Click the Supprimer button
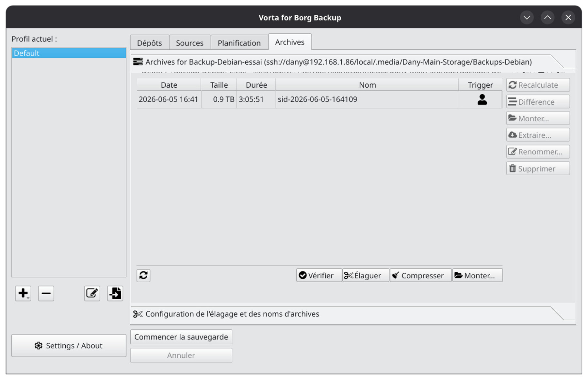This screenshot has height=380, width=588. pyautogui.click(x=538, y=168)
